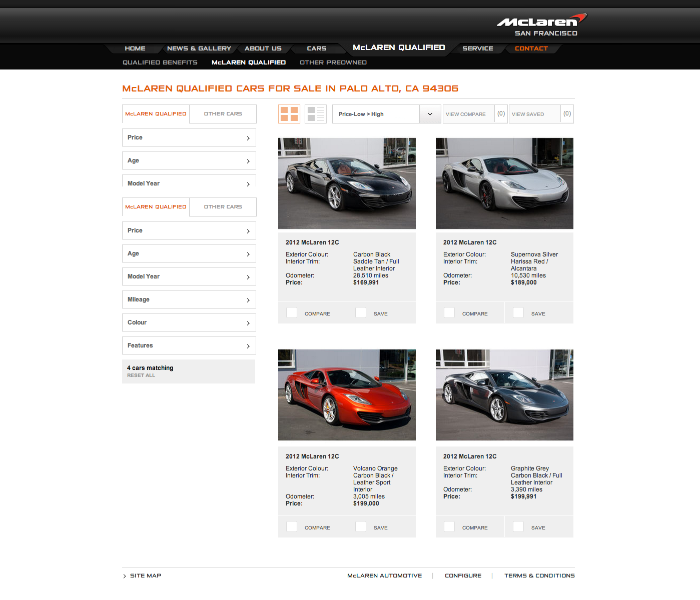This screenshot has height=600, width=700.
Task: Switch to list view layout icon
Action: (316, 114)
